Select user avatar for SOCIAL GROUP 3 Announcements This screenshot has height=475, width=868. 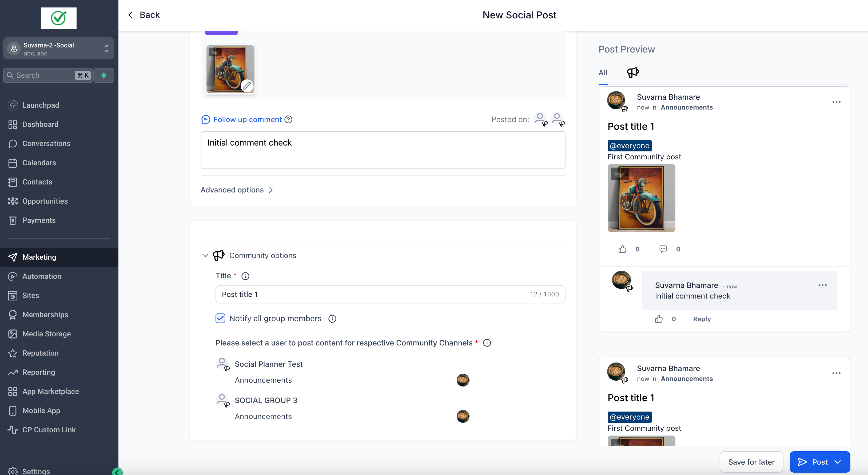click(463, 416)
